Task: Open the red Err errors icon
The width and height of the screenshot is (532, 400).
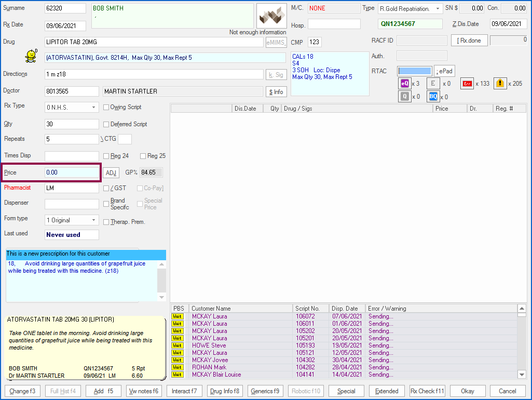Action: click(x=468, y=84)
